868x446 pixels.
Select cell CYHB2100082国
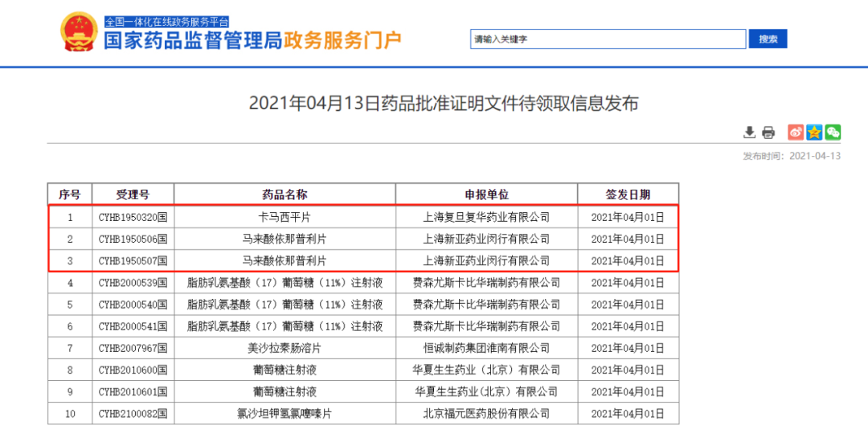(133, 413)
